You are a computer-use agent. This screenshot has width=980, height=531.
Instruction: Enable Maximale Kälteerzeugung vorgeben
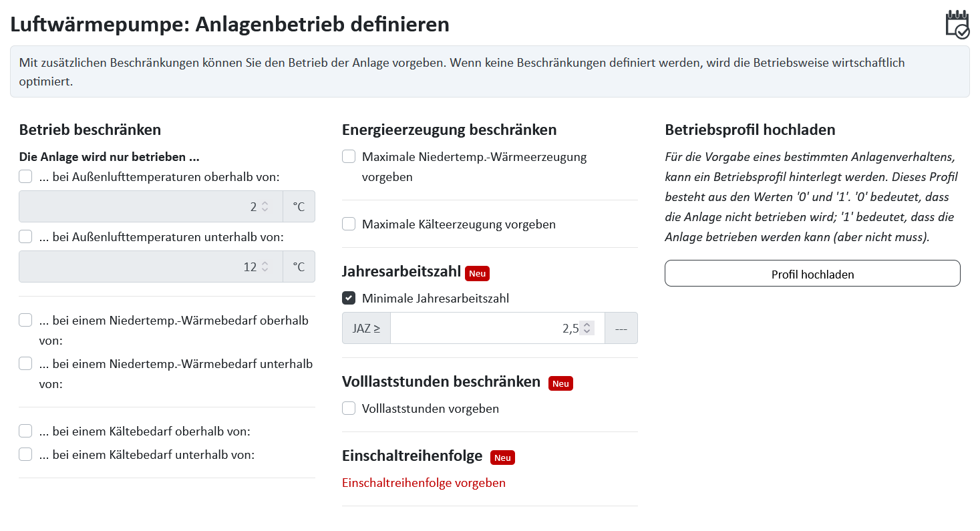(349, 224)
